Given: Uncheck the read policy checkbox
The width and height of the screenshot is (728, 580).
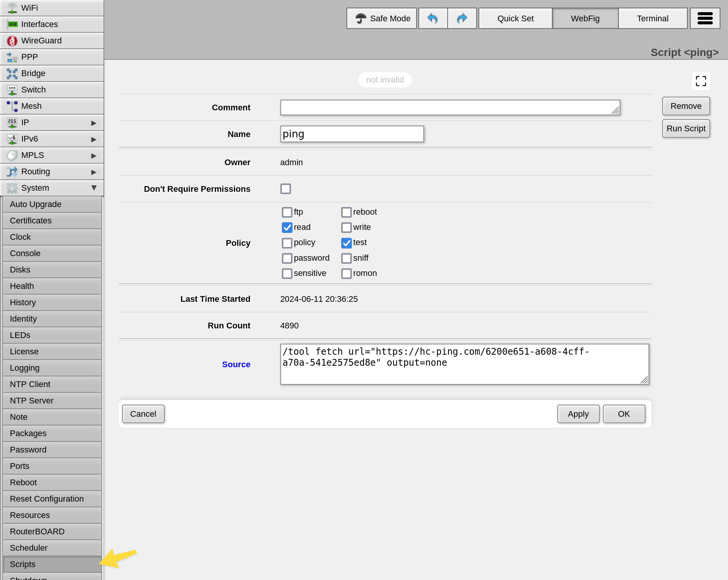Looking at the screenshot, I should (287, 227).
